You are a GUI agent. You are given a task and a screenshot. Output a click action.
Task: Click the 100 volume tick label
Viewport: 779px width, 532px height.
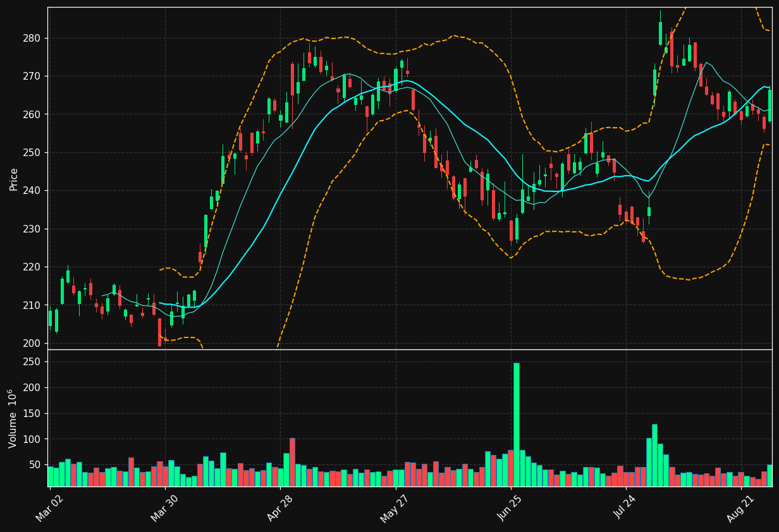(x=32, y=439)
